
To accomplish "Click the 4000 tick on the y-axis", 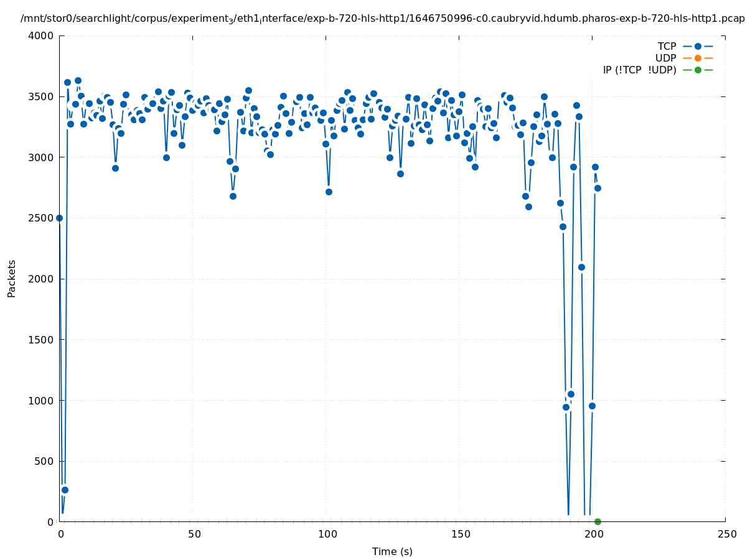I will (x=41, y=36).
